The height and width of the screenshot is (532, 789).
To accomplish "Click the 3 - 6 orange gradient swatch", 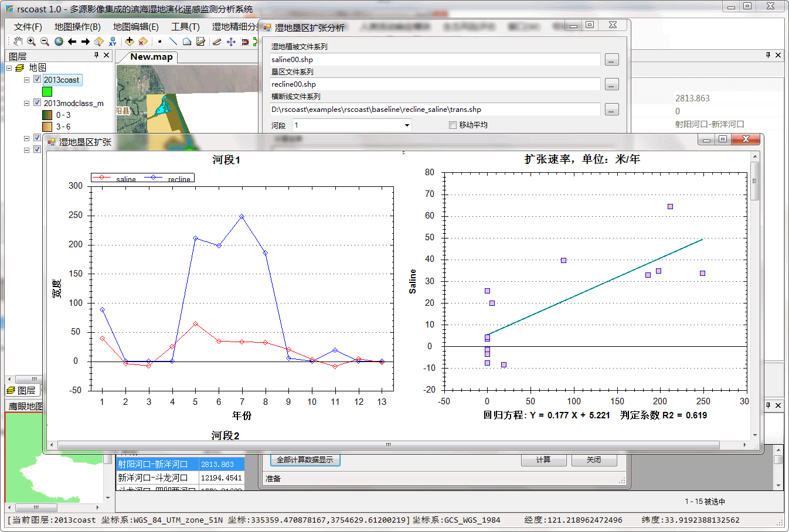I will [47, 127].
